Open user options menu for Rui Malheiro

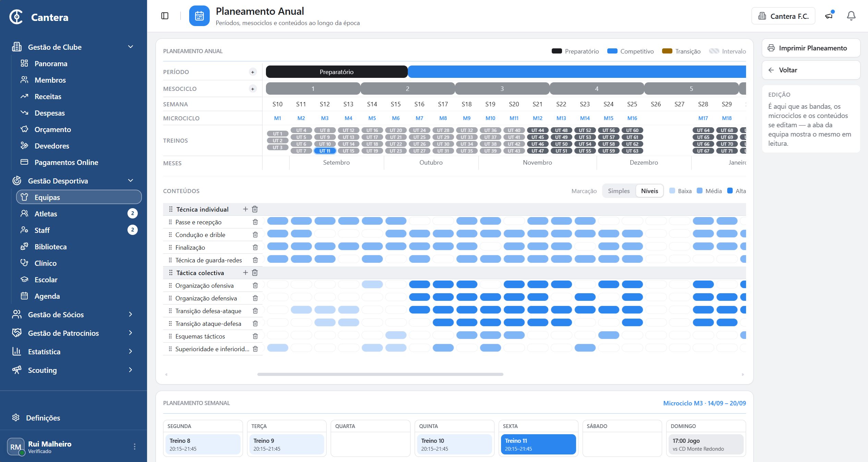tap(135, 446)
